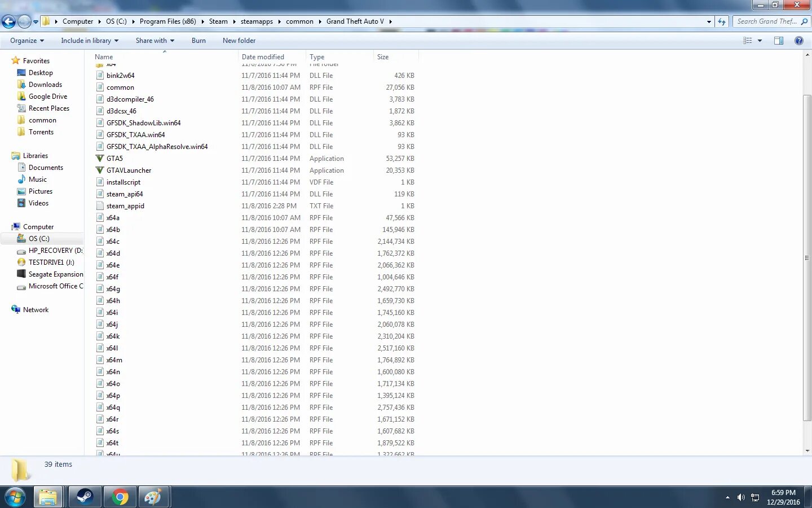Image resolution: width=812 pixels, height=508 pixels.
Task: Click the search magnifier icon
Action: 804,21
